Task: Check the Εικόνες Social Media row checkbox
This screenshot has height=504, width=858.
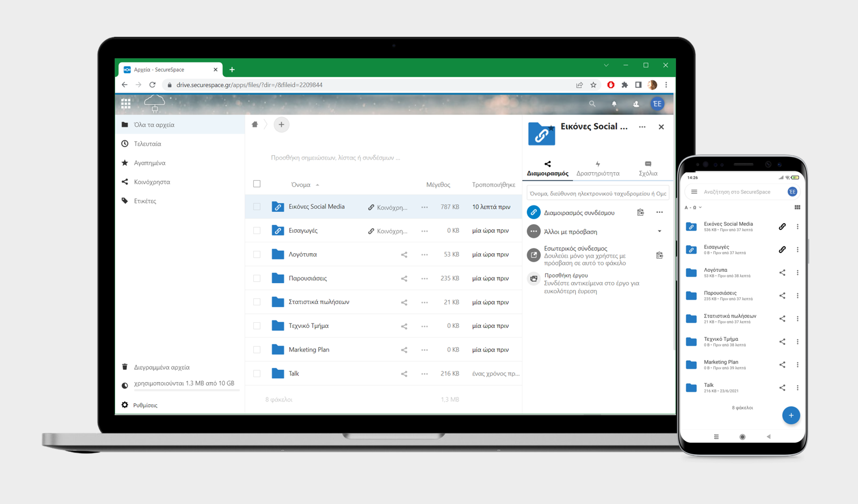Action: pyautogui.click(x=257, y=207)
